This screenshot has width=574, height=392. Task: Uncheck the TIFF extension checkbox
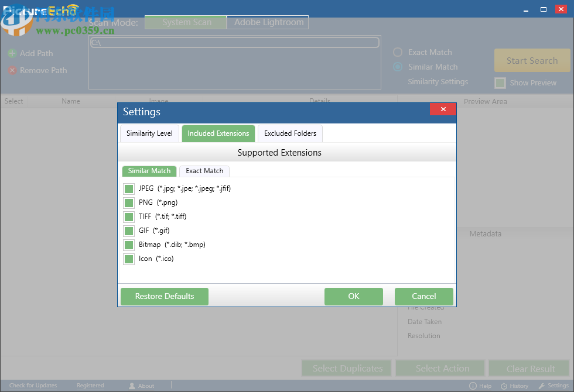tap(129, 217)
